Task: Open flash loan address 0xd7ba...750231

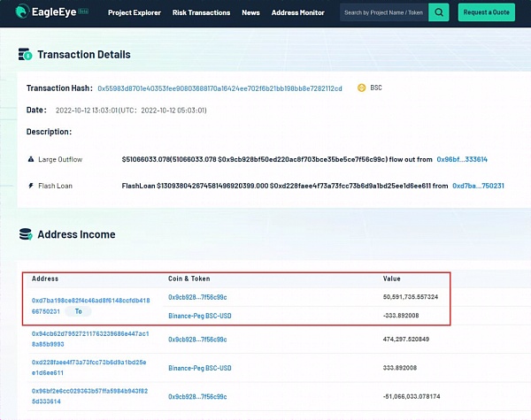Action: pyautogui.click(x=478, y=186)
